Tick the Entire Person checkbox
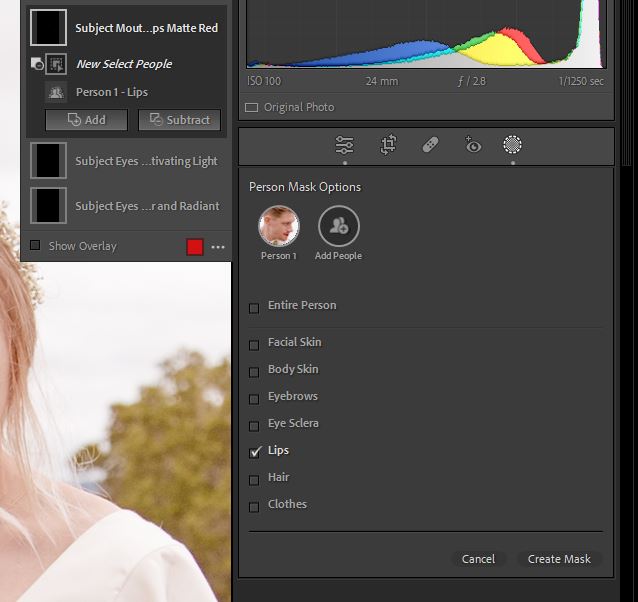The width and height of the screenshot is (638, 602). point(254,307)
